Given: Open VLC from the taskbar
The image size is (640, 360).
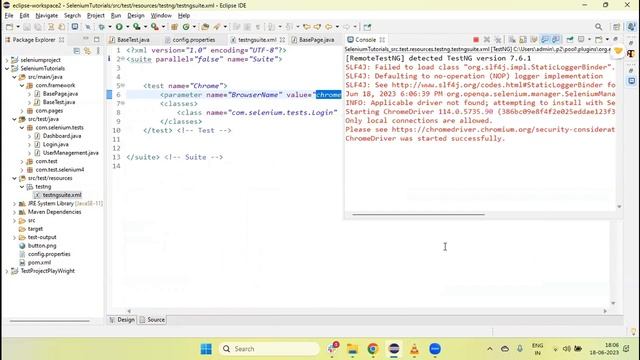Looking at the screenshot, I should (x=414, y=349).
